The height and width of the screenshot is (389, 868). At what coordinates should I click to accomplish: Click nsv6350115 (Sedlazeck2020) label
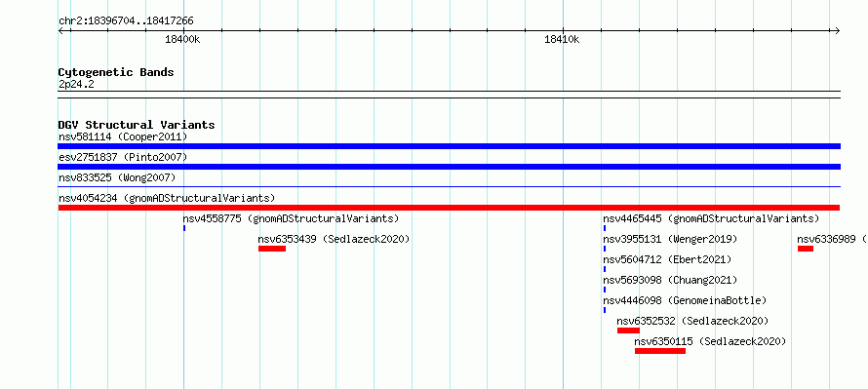point(710,341)
